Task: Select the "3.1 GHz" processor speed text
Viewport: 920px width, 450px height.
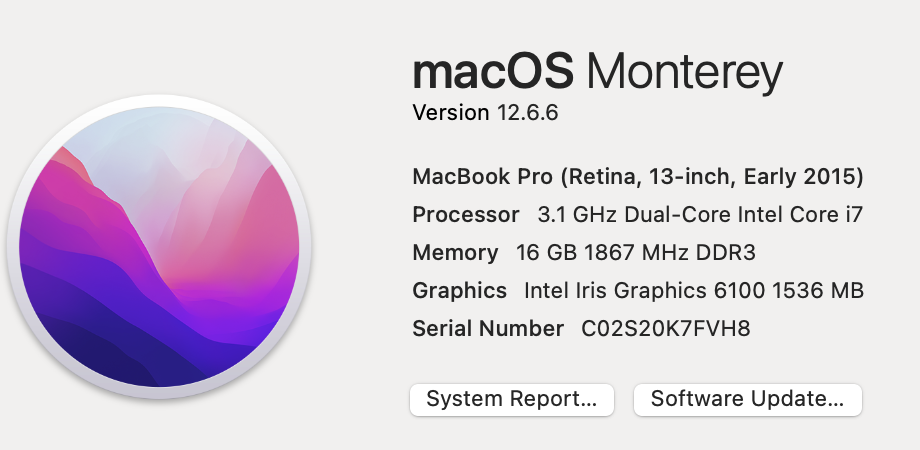Action: (577, 215)
